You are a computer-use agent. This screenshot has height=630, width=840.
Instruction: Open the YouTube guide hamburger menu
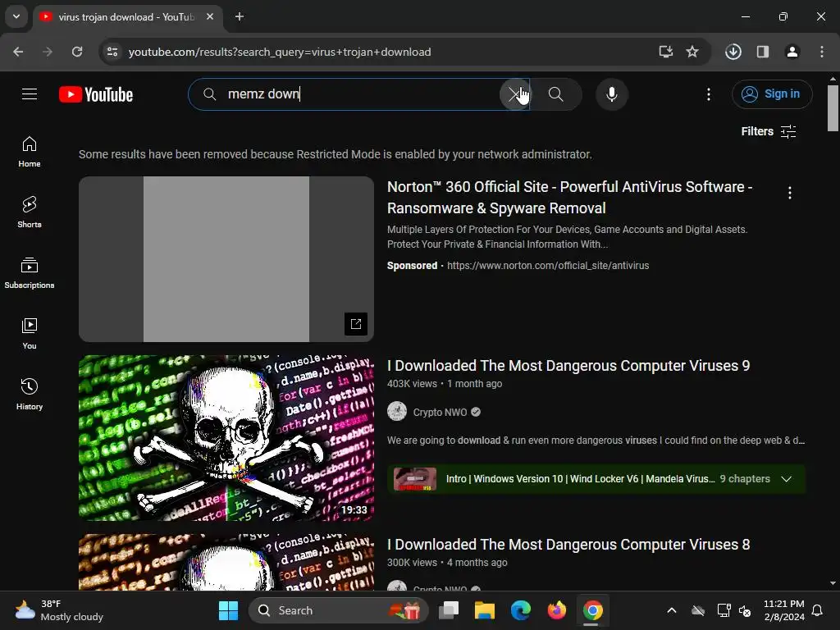pos(30,94)
